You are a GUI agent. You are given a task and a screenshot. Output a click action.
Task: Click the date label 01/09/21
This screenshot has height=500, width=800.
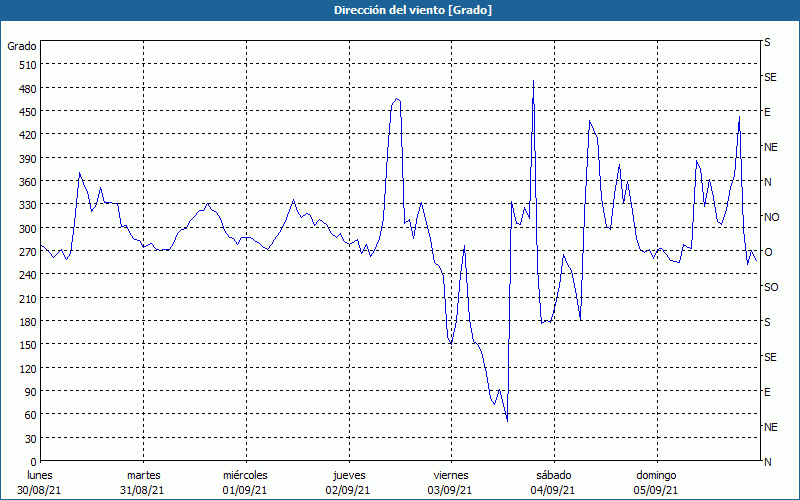pos(245,490)
